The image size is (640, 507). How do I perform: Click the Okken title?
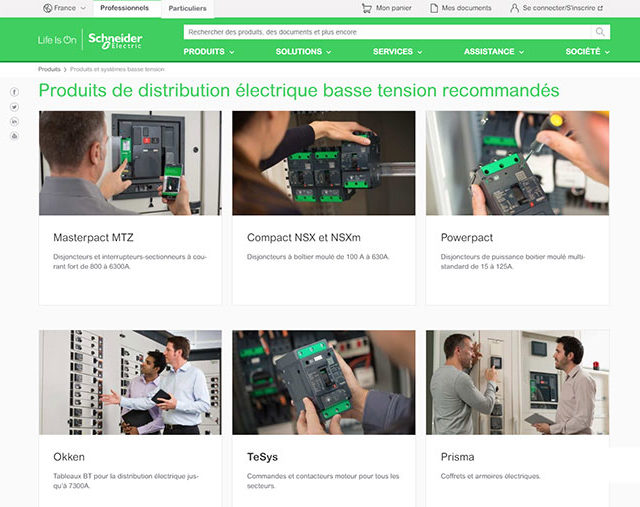(69, 457)
